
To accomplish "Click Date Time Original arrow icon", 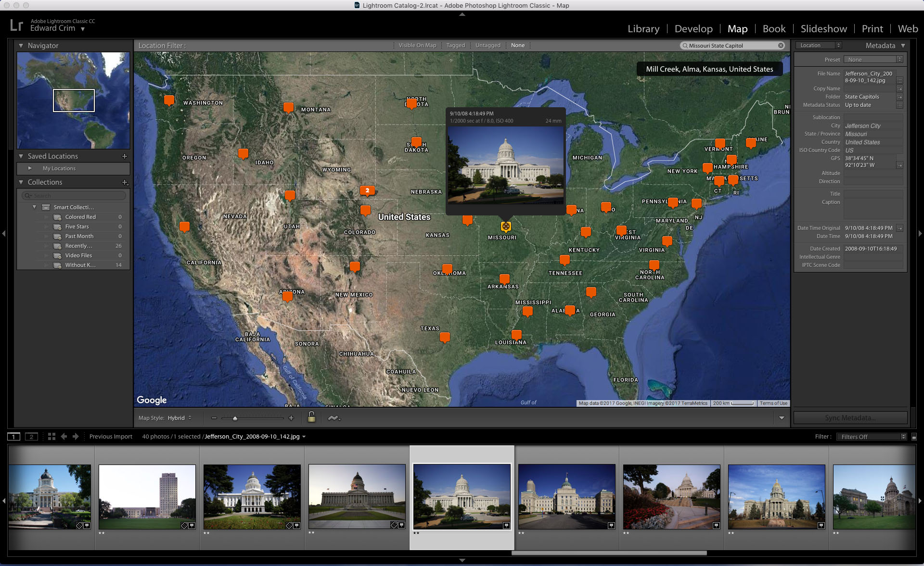I will (x=899, y=228).
